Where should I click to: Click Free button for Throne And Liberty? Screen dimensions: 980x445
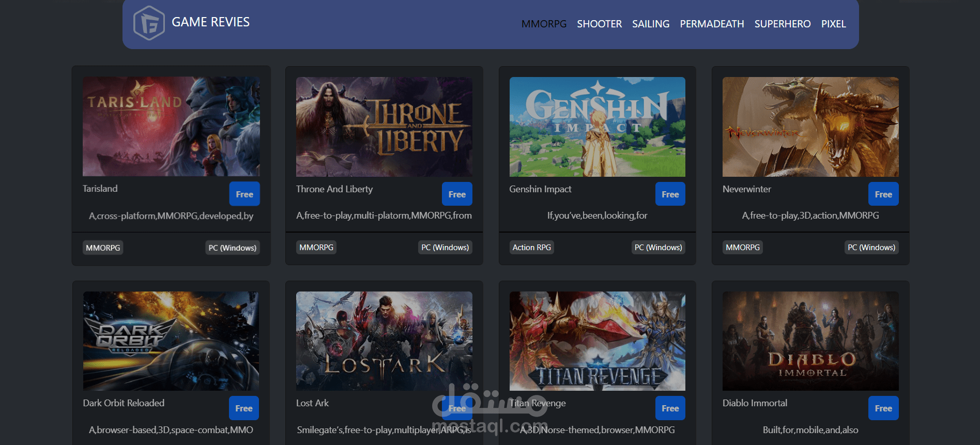(457, 194)
